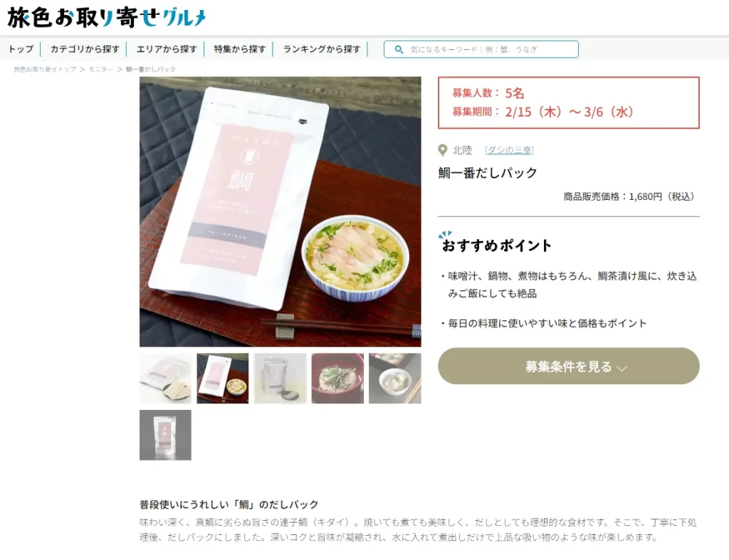Focus the keyword search input field

coord(481,49)
